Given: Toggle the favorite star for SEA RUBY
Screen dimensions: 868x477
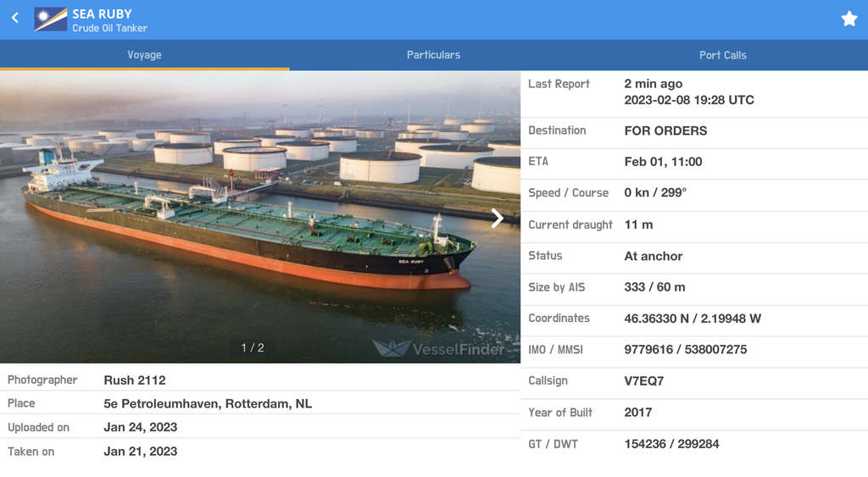Looking at the screenshot, I should pyautogui.click(x=849, y=19).
